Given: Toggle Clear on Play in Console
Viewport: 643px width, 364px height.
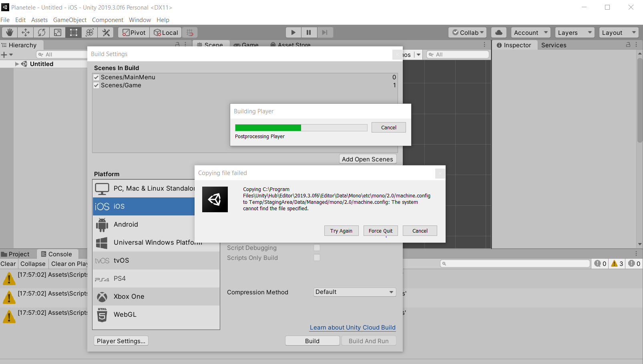Looking at the screenshot, I should 69,263.
